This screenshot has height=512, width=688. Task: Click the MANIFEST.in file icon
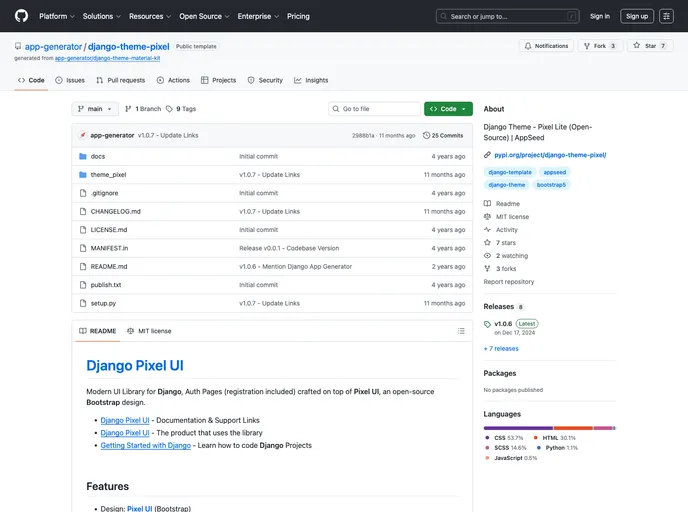83,248
